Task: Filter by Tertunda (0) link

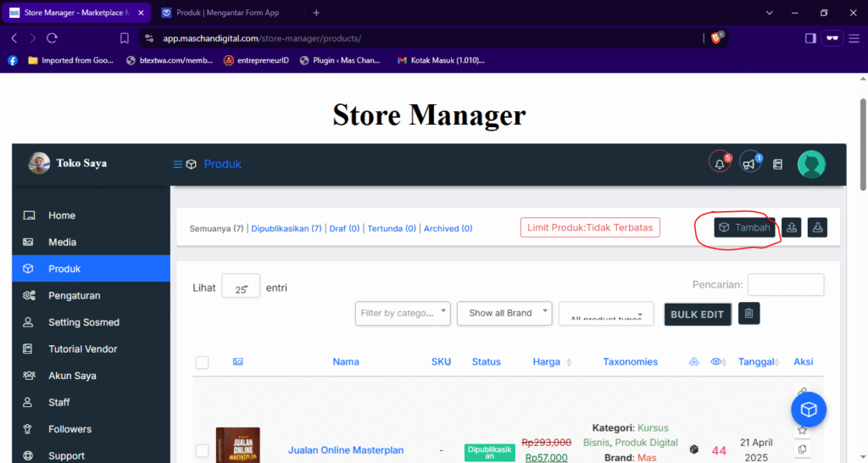Action: 392,228
